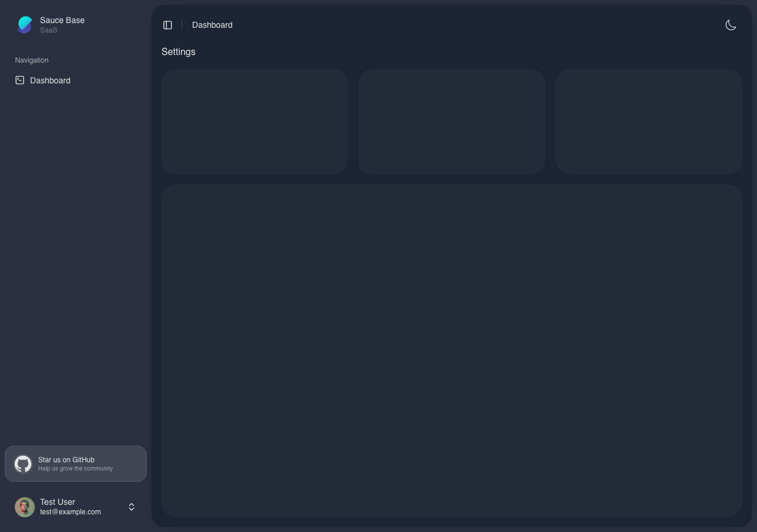Click the Star us on GitHub card
This screenshot has width=757, height=532.
coord(75,463)
